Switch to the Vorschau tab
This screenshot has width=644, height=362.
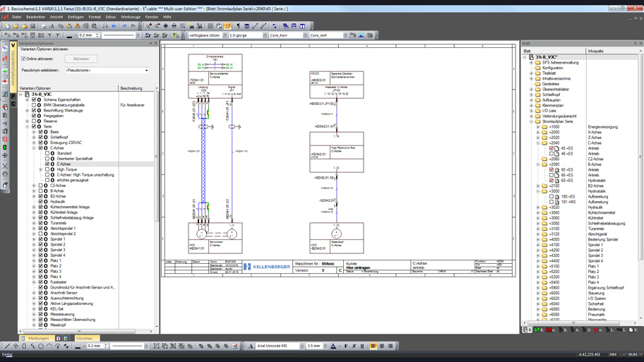point(84,338)
